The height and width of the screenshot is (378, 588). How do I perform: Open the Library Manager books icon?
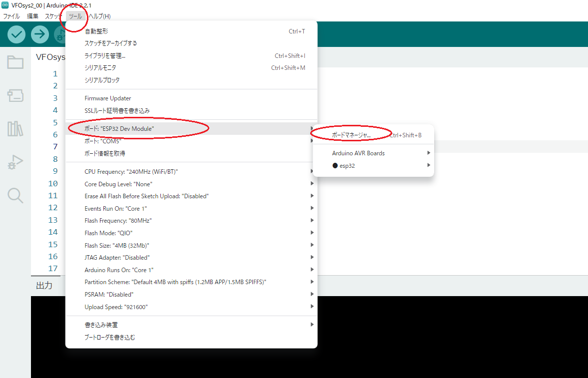pyautogui.click(x=15, y=129)
